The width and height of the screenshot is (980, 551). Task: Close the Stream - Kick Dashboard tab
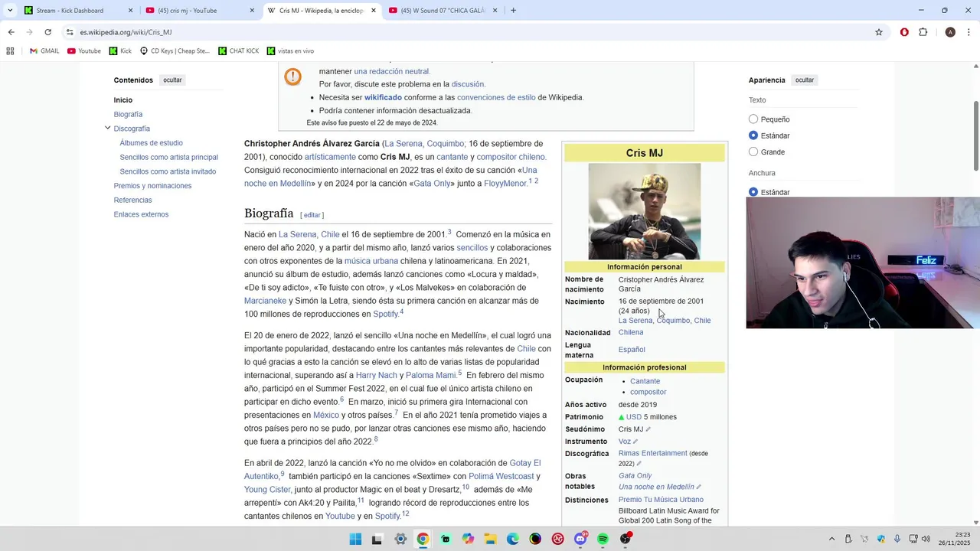pyautogui.click(x=130, y=11)
